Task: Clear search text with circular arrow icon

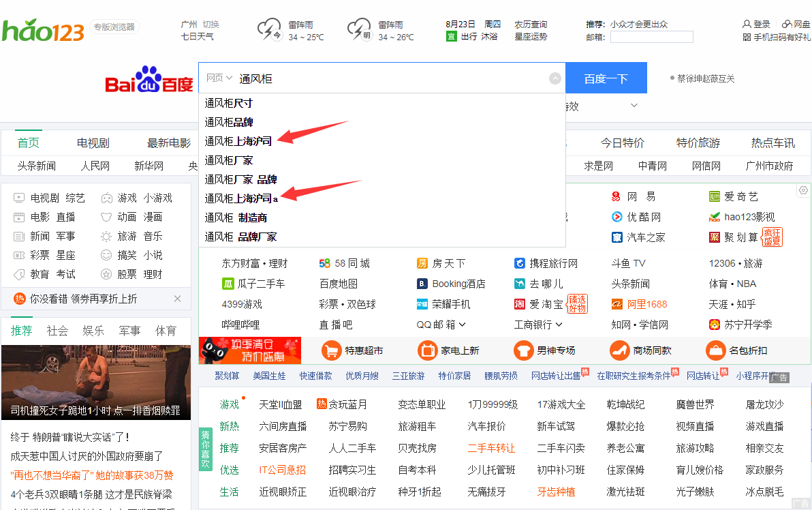Action: click(555, 78)
